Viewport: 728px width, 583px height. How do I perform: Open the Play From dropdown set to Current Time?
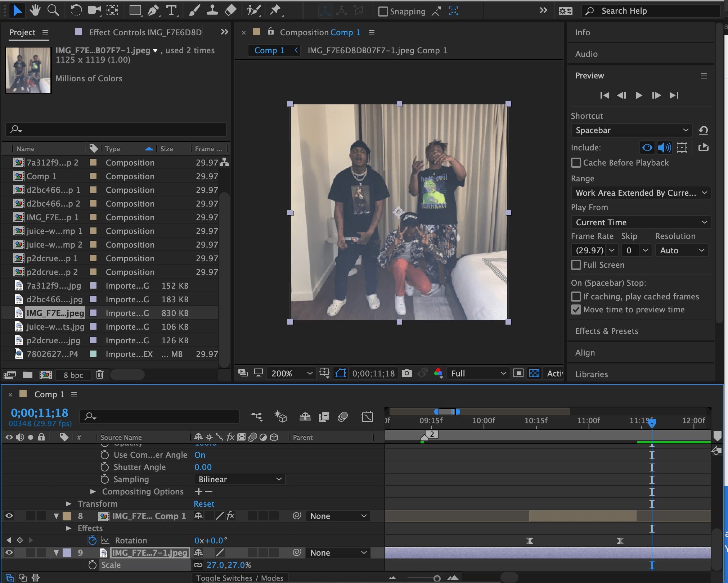click(x=640, y=222)
